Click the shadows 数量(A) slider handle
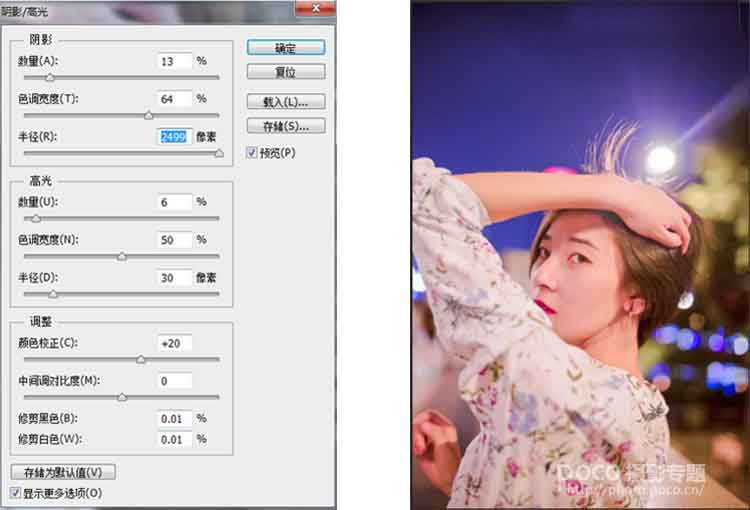The height and width of the screenshot is (510, 750). point(50,77)
